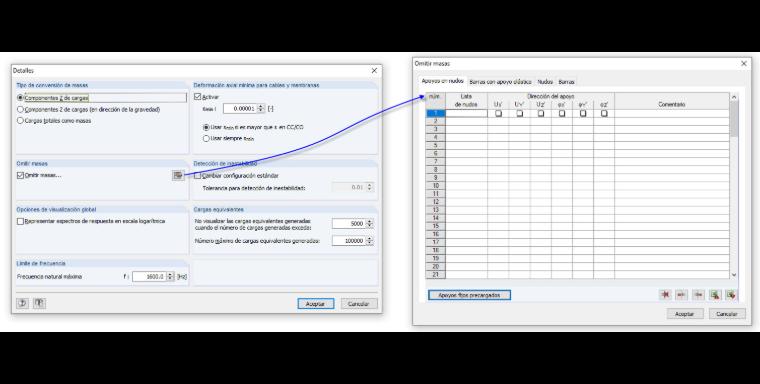Screen dimensions: 760x384
Task: Click Aceptar in the Omitir masas dialog
Action: tap(684, 314)
